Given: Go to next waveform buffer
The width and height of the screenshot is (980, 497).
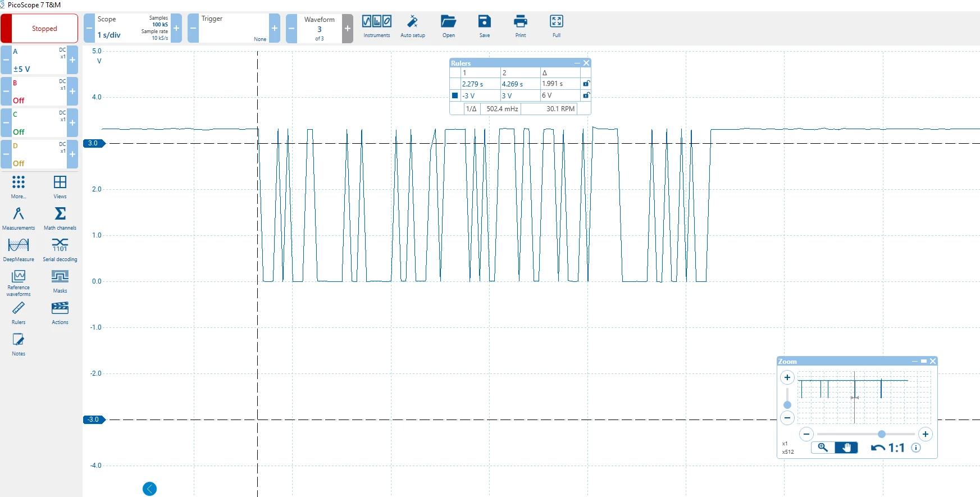Looking at the screenshot, I should tap(348, 29).
